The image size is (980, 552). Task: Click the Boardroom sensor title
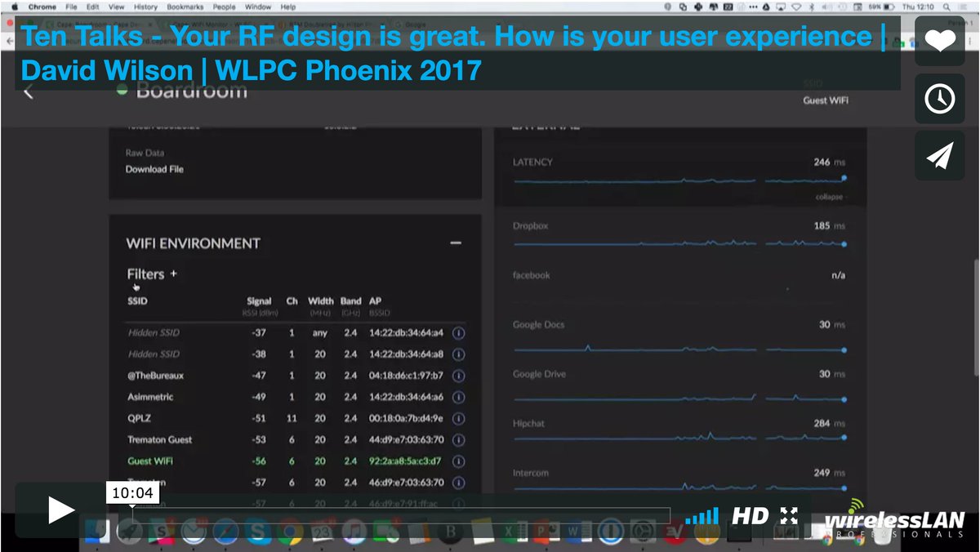click(191, 91)
